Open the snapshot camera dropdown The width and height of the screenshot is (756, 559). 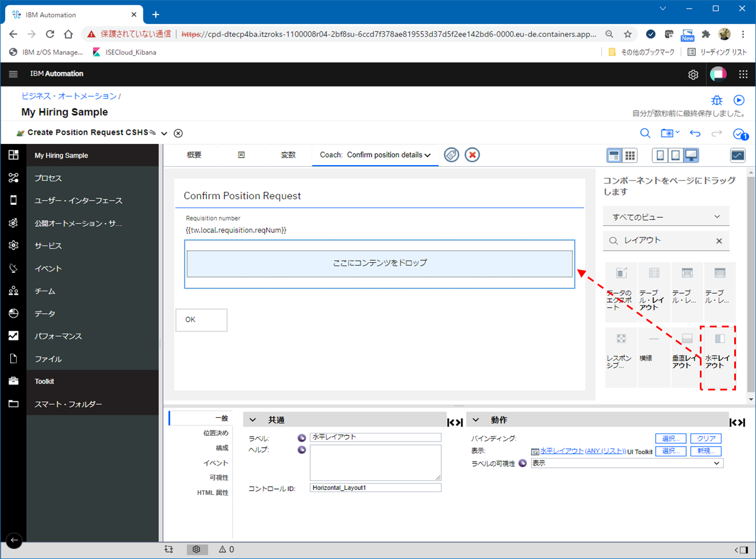click(669, 133)
